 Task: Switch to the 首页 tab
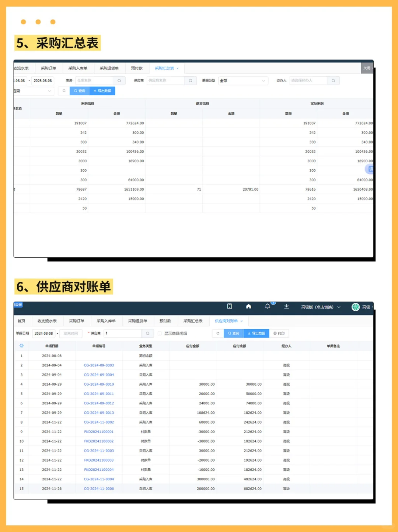tap(21, 321)
